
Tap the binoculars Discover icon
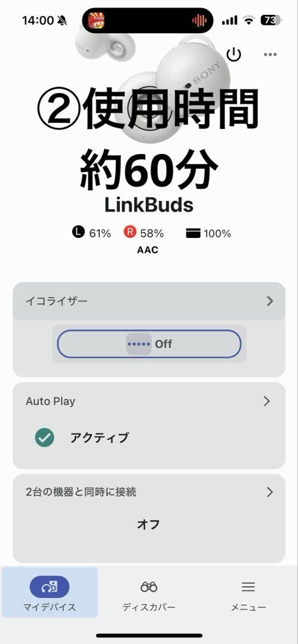point(149,587)
